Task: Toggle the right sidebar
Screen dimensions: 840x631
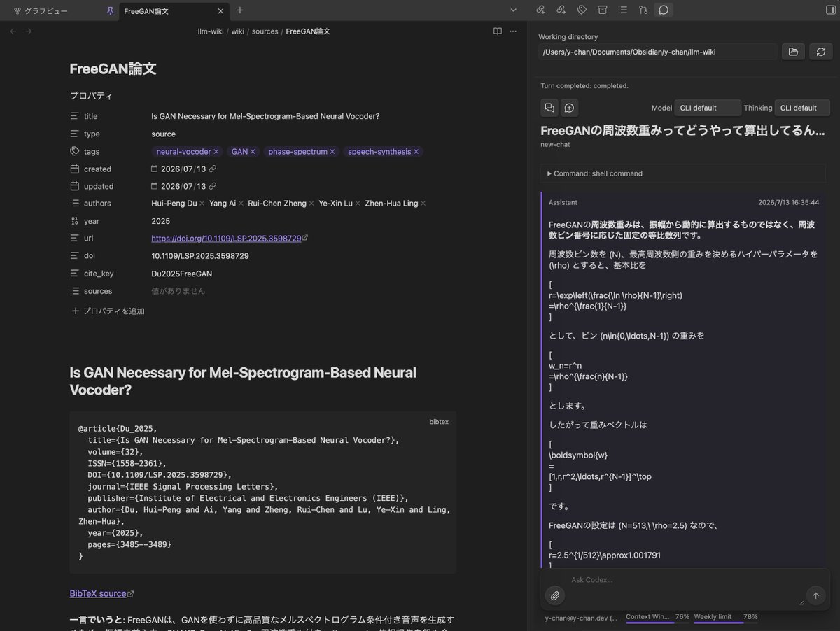Action: click(x=830, y=10)
